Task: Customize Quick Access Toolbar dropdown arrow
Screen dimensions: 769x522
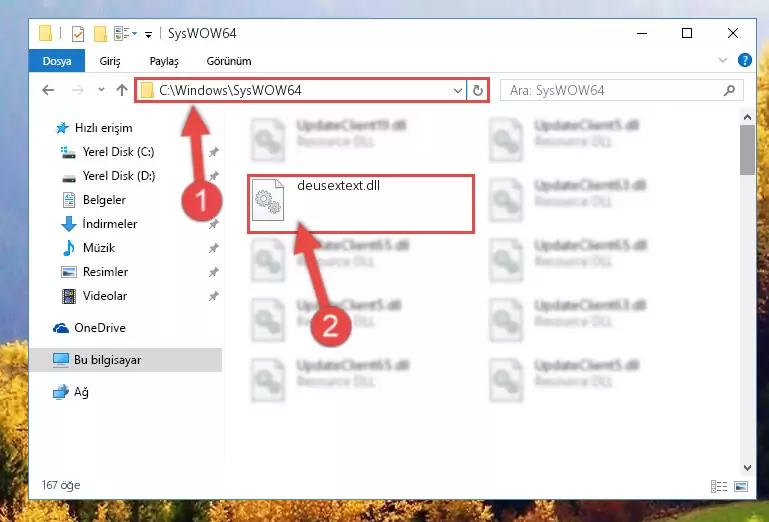Action: (148, 34)
